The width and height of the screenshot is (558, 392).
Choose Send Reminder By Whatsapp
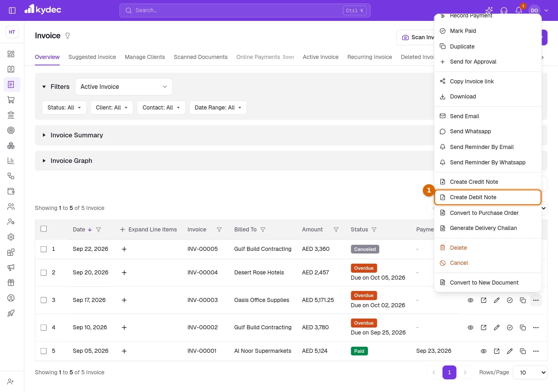(488, 162)
